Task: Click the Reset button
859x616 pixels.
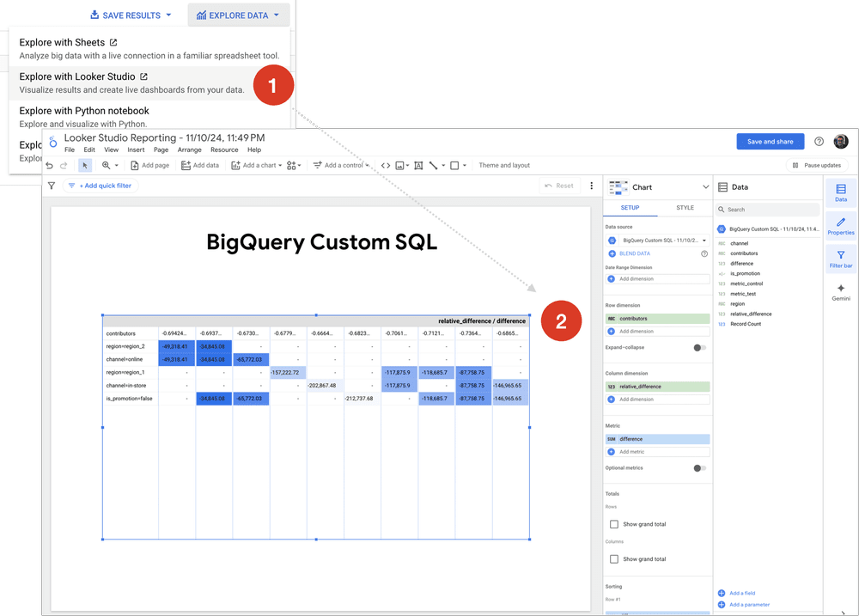Action: [x=559, y=186]
